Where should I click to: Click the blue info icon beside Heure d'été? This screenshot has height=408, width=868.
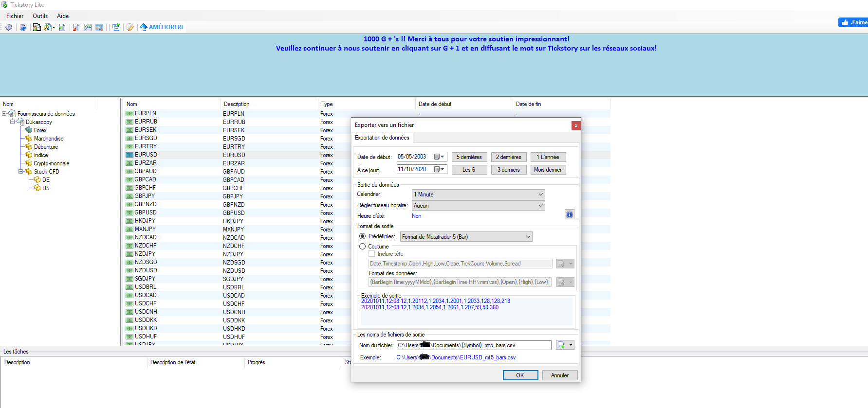coord(569,214)
